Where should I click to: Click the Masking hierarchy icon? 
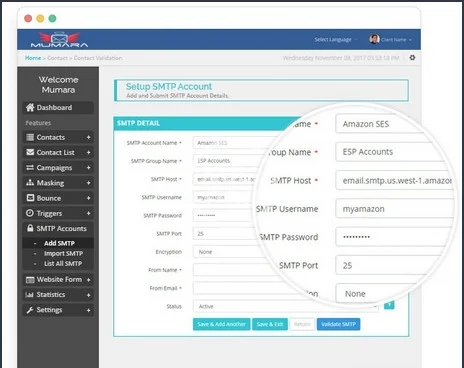click(30, 183)
